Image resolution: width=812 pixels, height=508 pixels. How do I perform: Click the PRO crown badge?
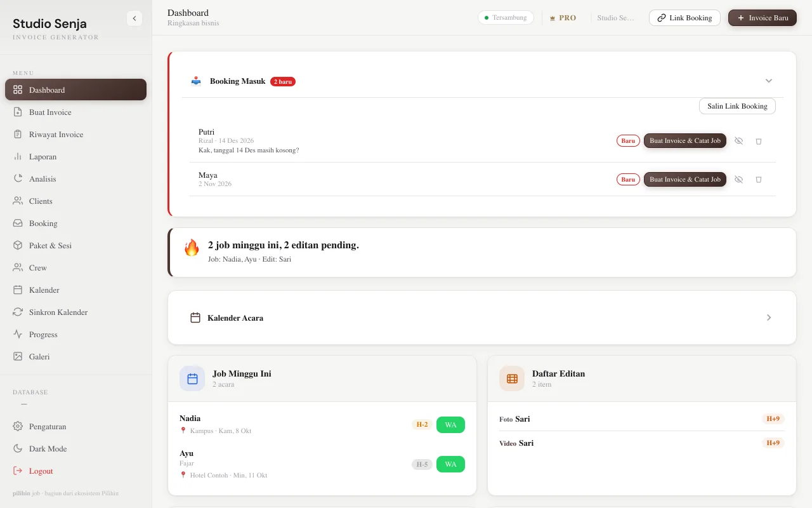[563, 18]
